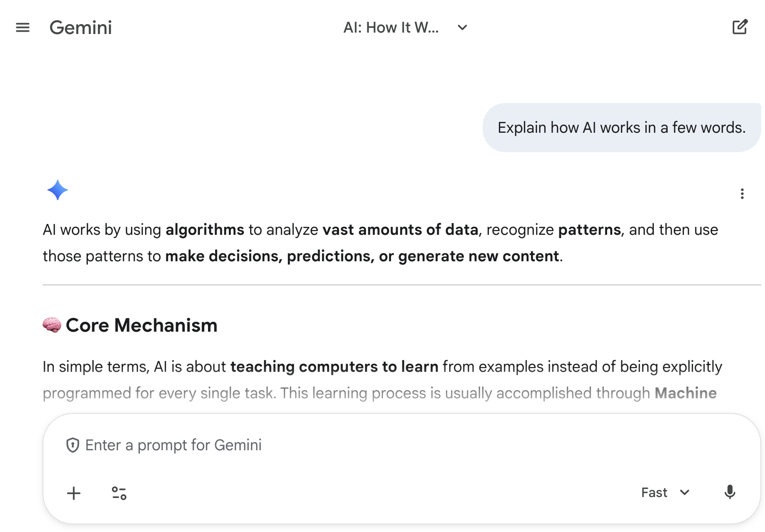The image size is (765, 532).
Task: Open the tools sliders icon in prompt box
Action: click(x=119, y=493)
